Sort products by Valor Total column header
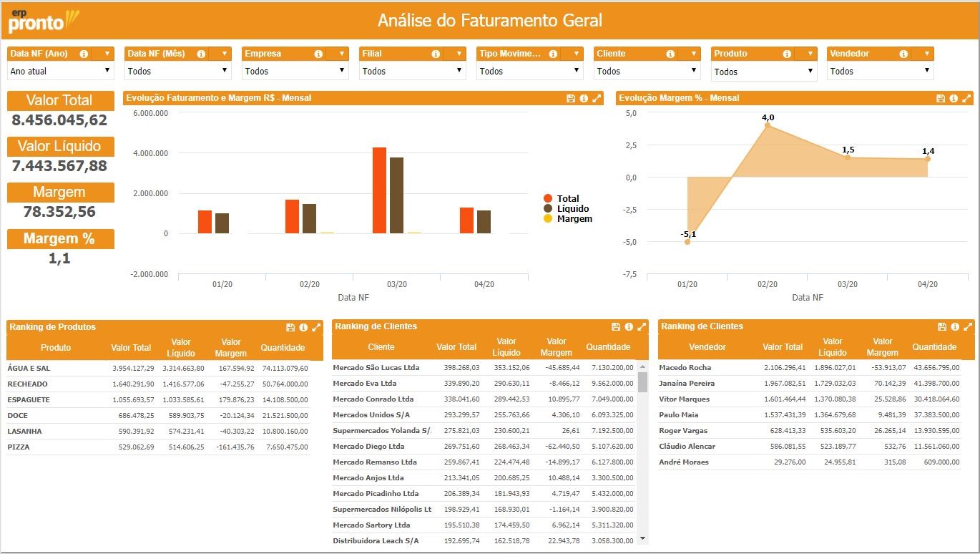 [131, 348]
